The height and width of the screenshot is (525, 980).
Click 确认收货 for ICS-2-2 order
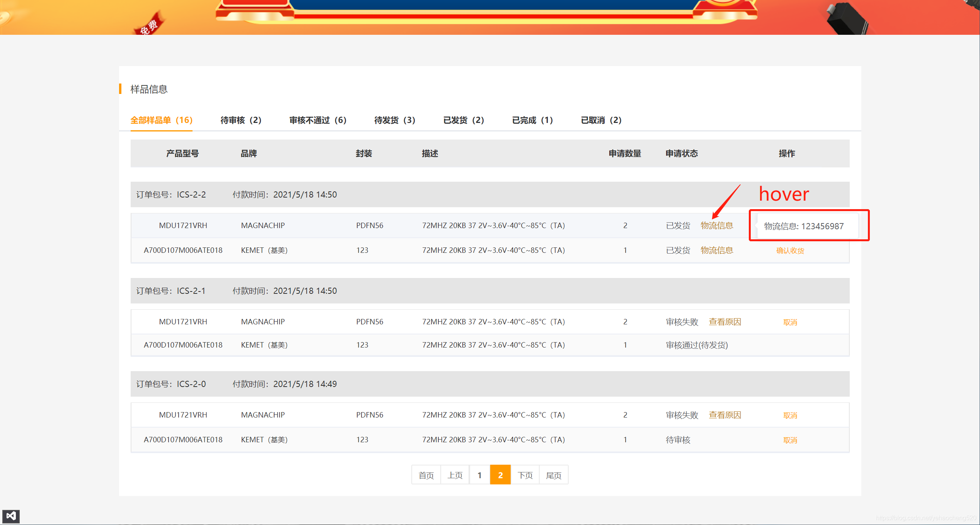tap(790, 251)
